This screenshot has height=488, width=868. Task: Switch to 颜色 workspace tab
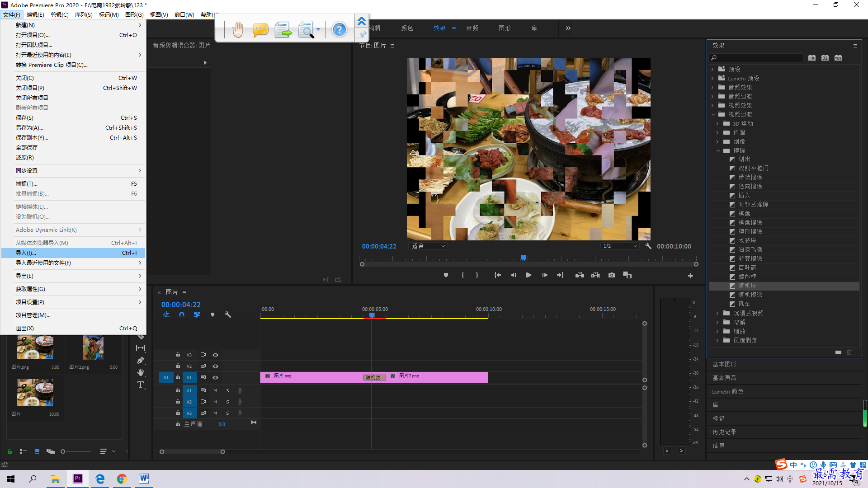click(x=407, y=28)
